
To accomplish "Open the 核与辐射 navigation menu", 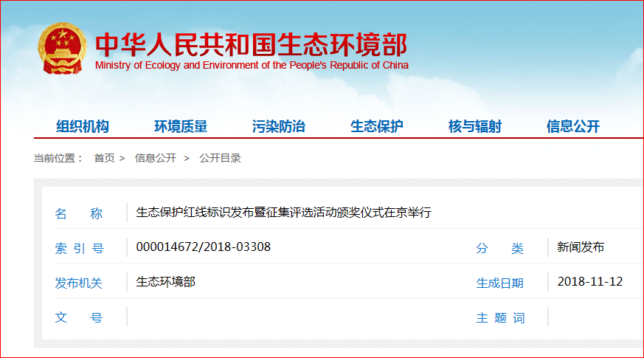I will 475,126.
